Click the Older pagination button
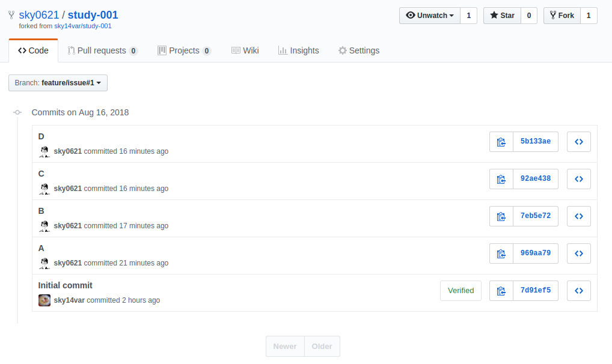Image resolution: width=612 pixels, height=364 pixels. [x=322, y=347]
